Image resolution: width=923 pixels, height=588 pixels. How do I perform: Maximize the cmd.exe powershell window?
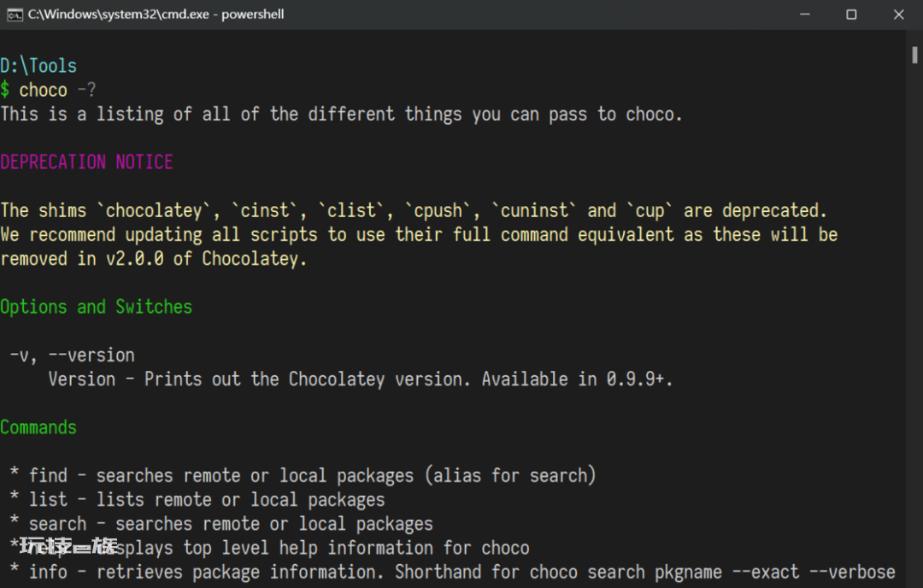tap(851, 15)
